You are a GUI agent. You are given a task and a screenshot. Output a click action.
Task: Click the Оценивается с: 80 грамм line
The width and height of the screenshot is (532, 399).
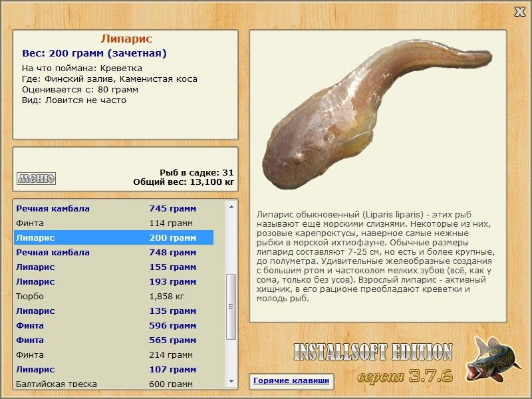point(80,90)
